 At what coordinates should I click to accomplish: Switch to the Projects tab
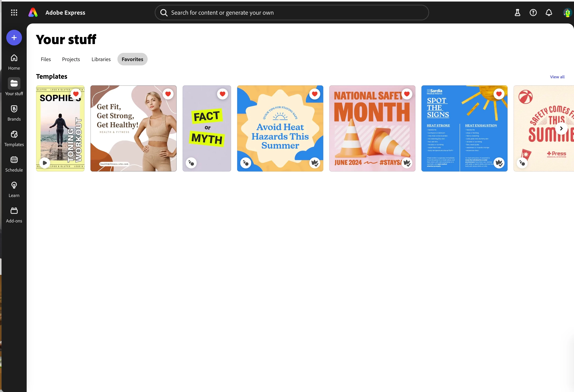coord(71,59)
